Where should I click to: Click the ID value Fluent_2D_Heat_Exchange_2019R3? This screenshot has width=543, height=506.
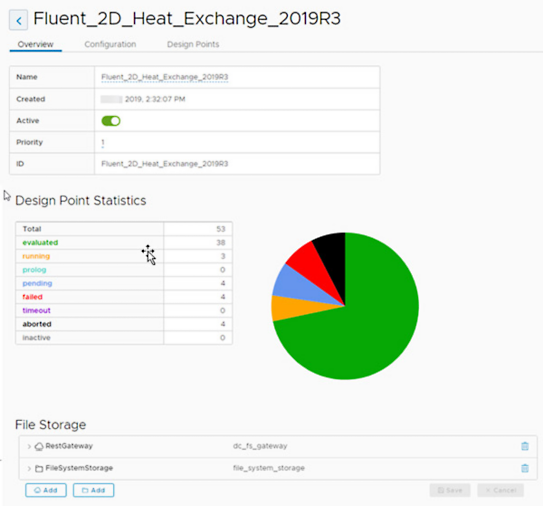[164, 164]
